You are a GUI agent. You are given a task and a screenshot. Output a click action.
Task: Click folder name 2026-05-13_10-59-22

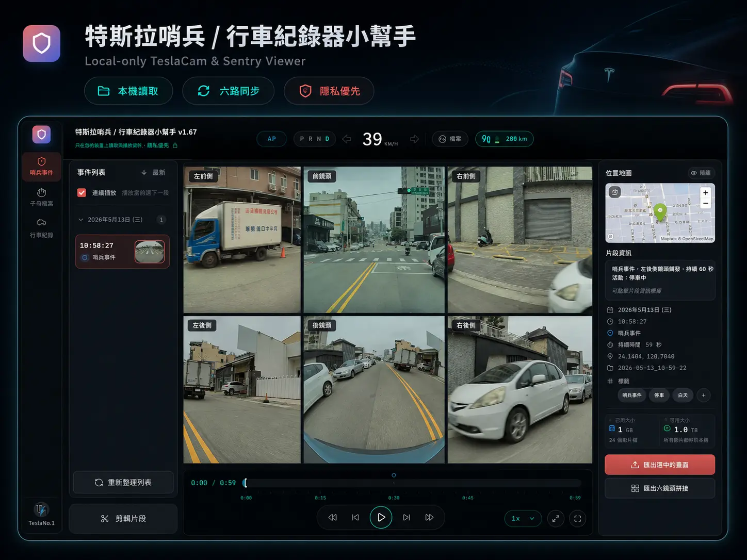pyautogui.click(x=652, y=368)
